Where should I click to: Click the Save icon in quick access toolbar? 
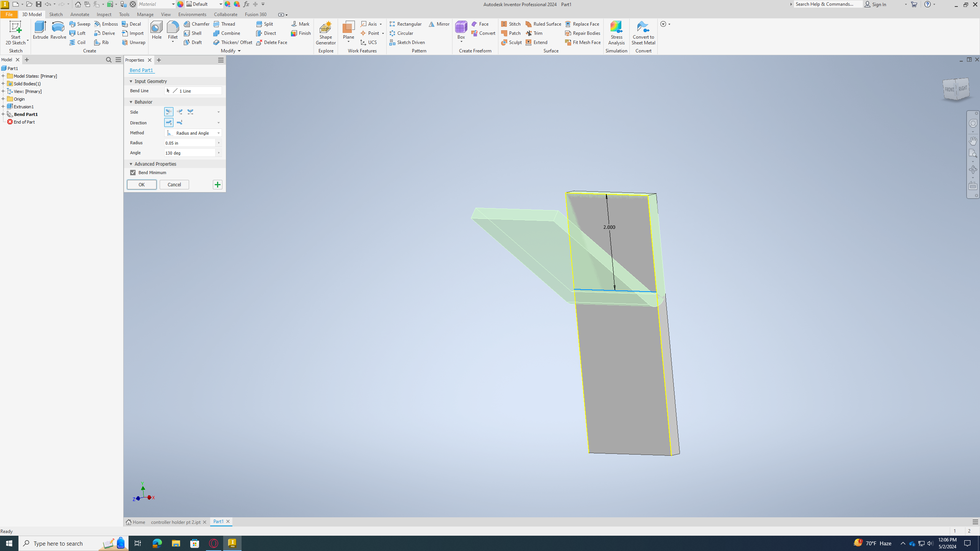pos(39,4)
